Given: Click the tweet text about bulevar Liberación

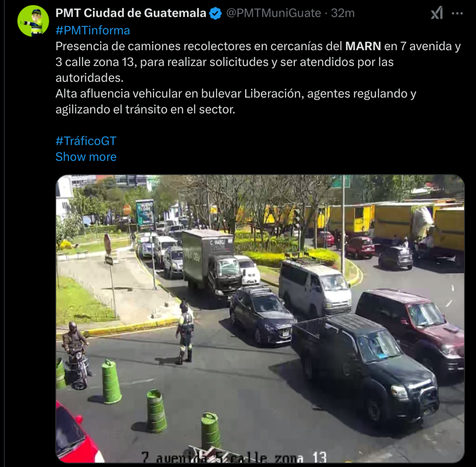Looking at the screenshot, I should (236, 101).
